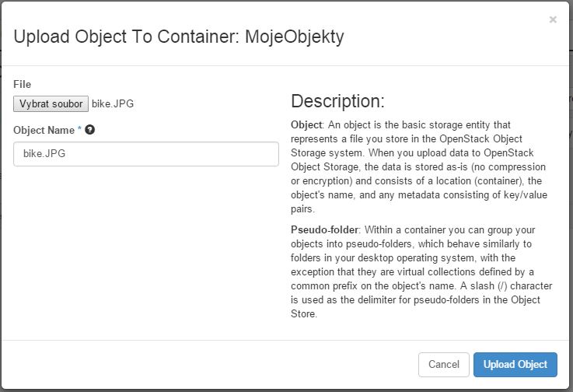Confirm with the Upload Object button

pyautogui.click(x=515, y=365)
